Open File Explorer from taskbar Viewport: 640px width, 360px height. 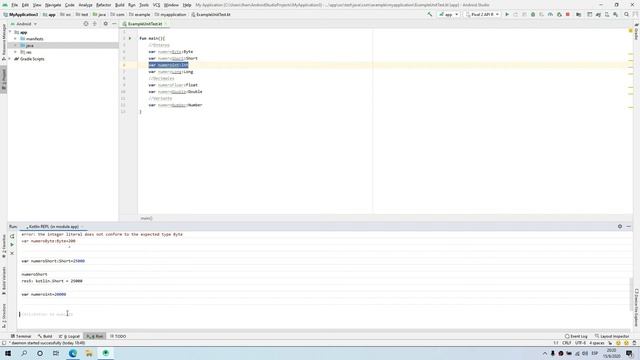point(89,353)
